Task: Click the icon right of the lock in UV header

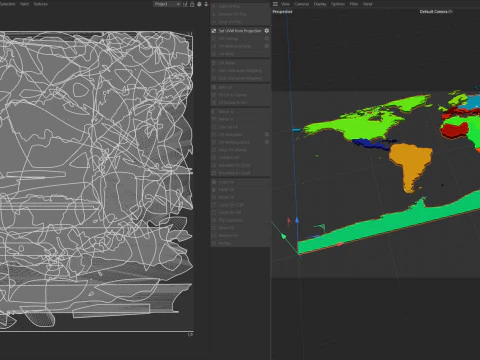Action: 199,4
